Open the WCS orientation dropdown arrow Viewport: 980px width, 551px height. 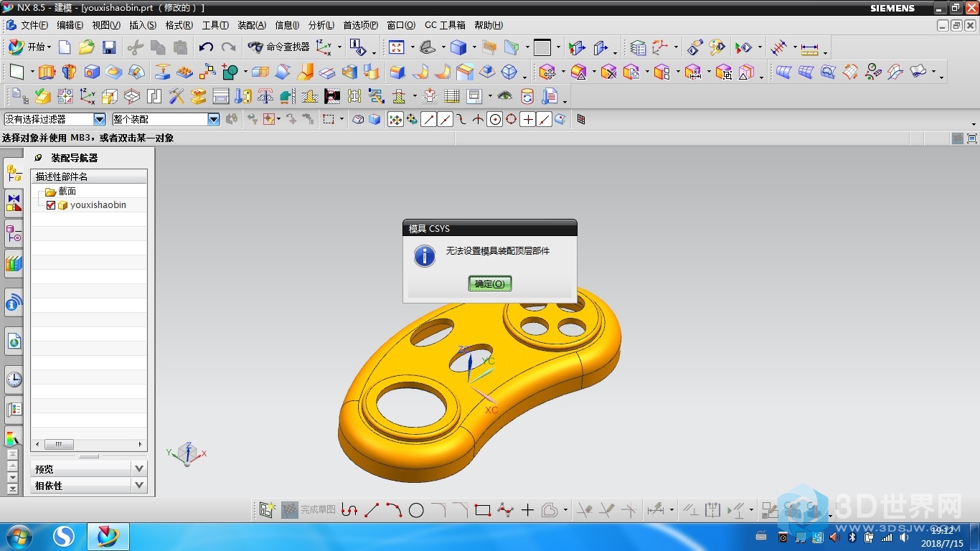click(x=339, y=48)
